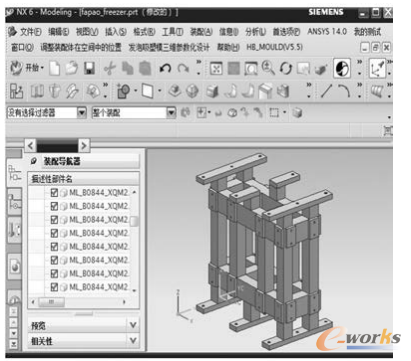Click the Save floppy disk icon

click(89, 68)
